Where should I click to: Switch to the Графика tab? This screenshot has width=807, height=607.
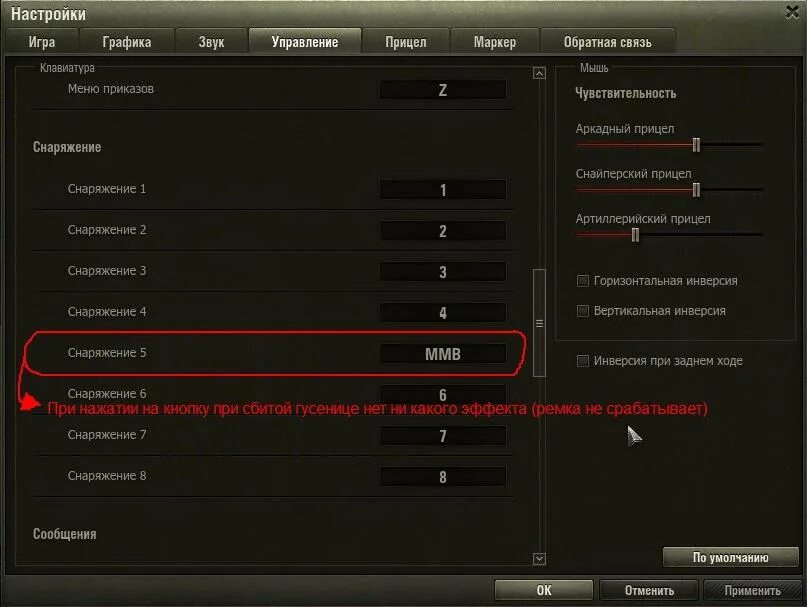[127, 41]
